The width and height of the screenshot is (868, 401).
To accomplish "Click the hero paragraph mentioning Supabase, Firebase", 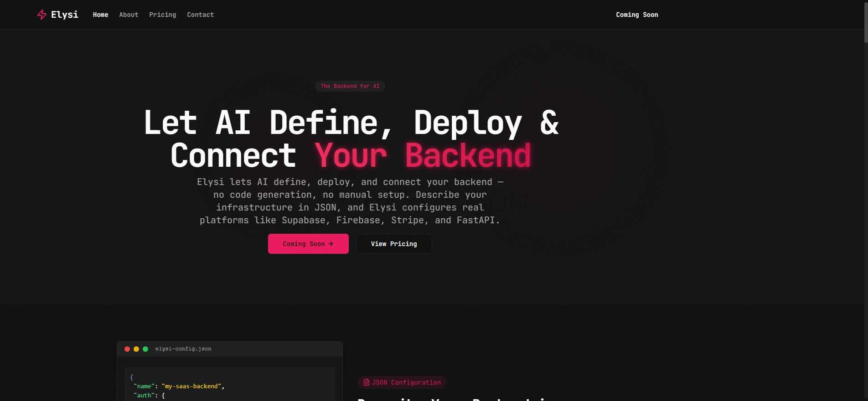I will tap(350, 201).
